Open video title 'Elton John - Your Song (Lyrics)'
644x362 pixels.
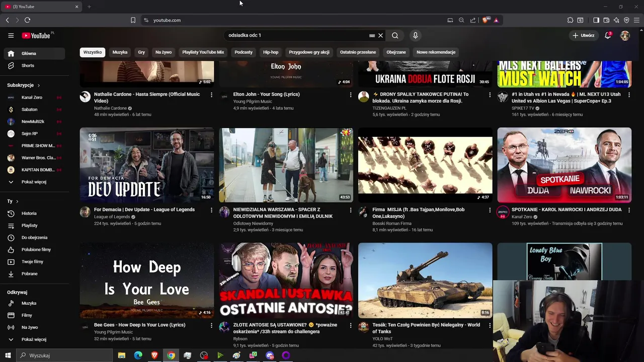tap(266, 94)
